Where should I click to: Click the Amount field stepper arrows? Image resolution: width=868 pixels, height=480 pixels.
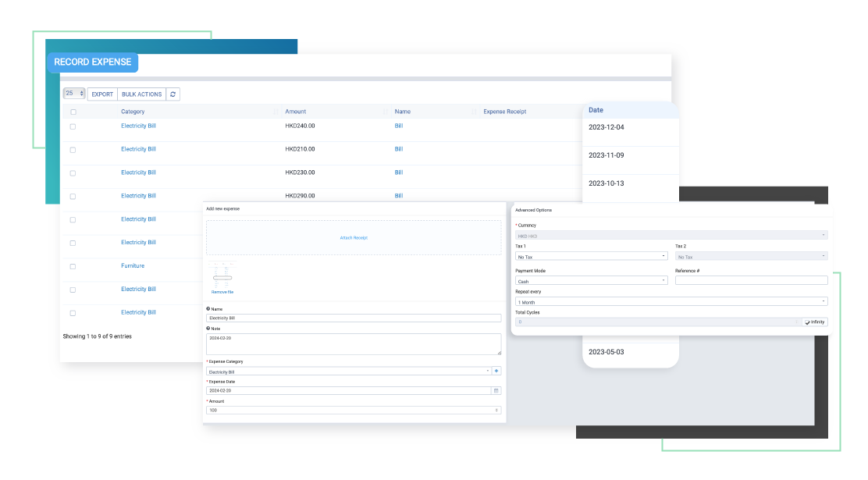(497, 410)
